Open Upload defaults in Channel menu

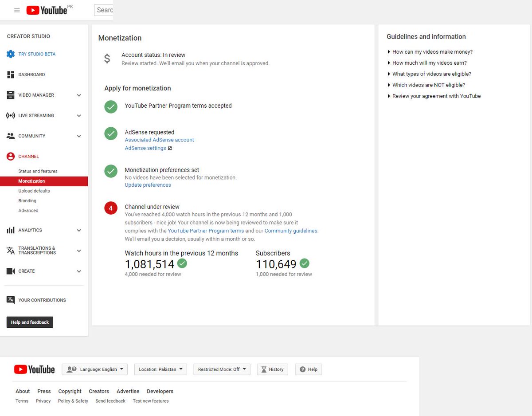[34, 191]
